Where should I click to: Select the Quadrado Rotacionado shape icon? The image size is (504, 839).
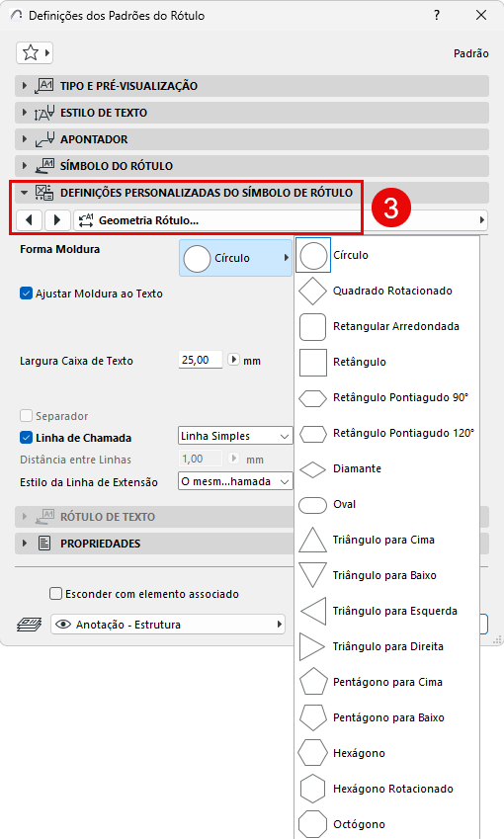[312, 292]
